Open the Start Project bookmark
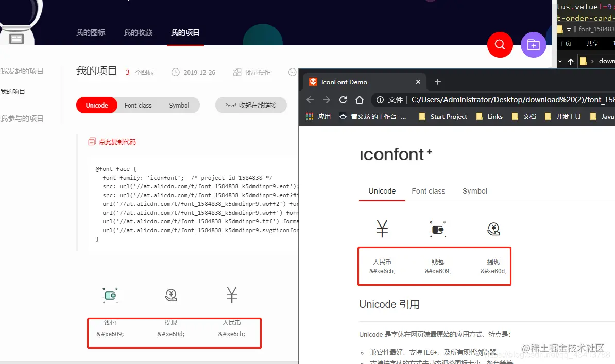 443,116
